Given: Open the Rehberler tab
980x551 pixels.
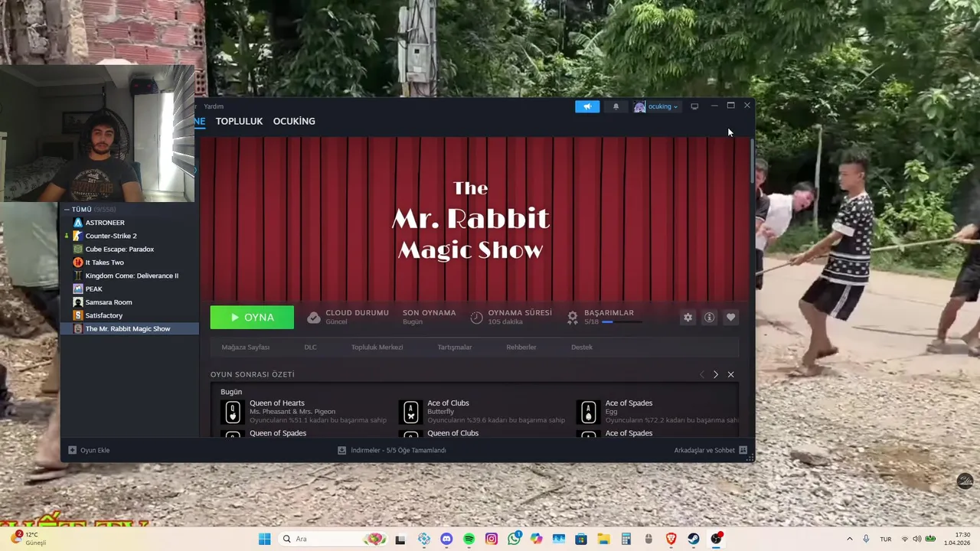Looking at the screenshot, I should 521,347.
